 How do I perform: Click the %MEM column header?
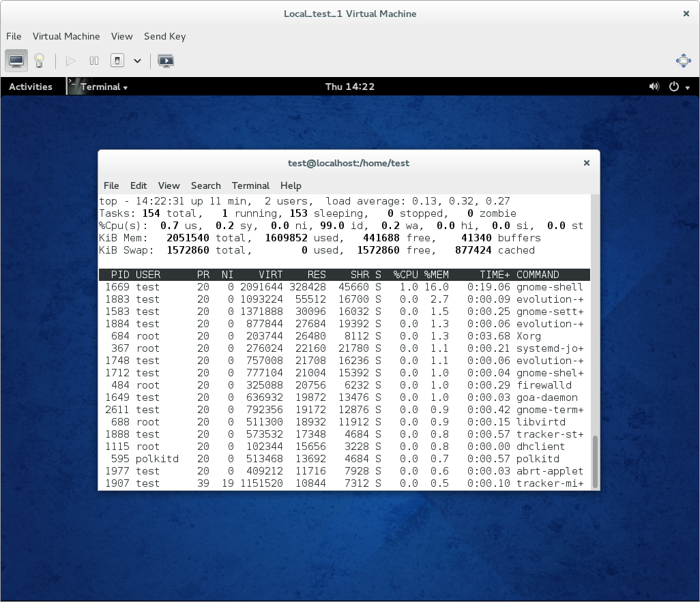(436, 275)
